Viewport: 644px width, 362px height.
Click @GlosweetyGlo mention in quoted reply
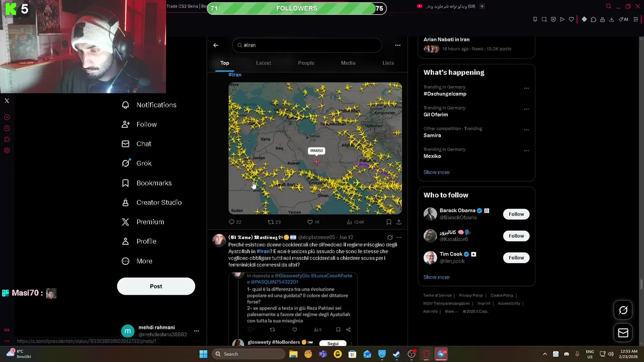292,276
